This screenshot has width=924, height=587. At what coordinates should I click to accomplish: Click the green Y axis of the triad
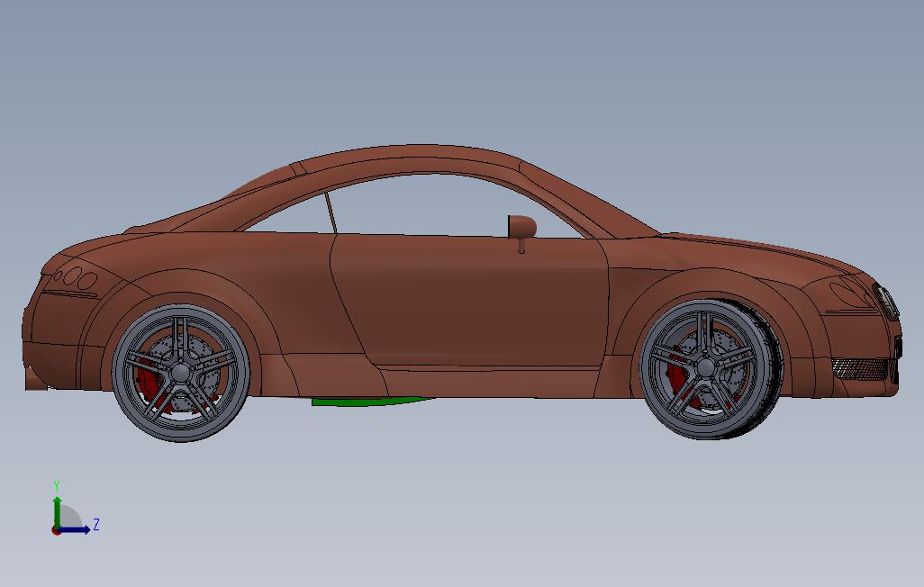pos(57,511)
